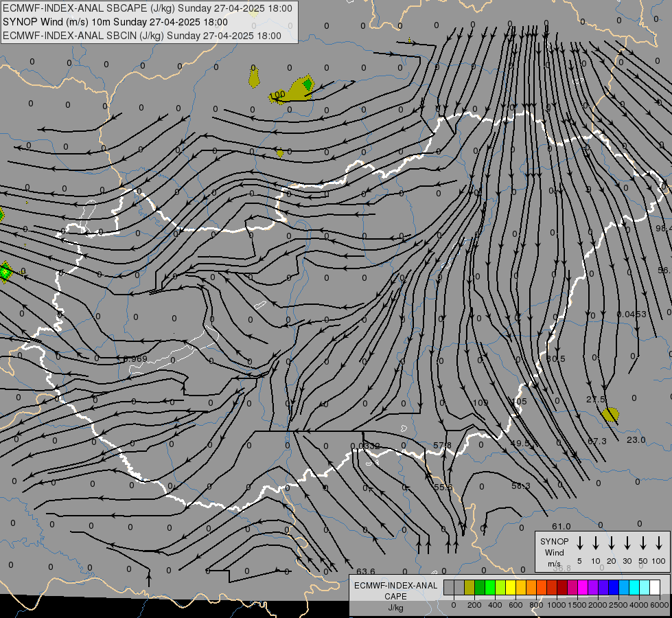Screen dimensions: 672x618
Task: Click the map value 55.6
Action: (x=443, y=488)
